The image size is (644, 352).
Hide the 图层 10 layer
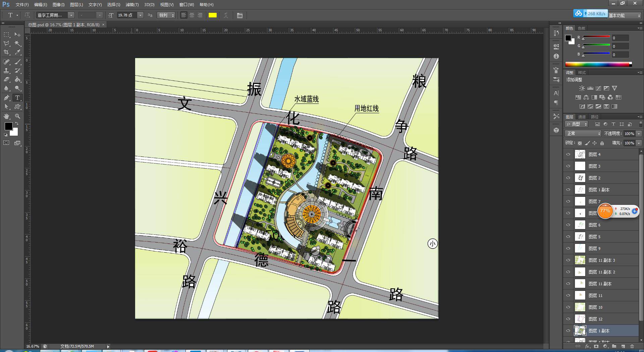(x=568, y=307)
